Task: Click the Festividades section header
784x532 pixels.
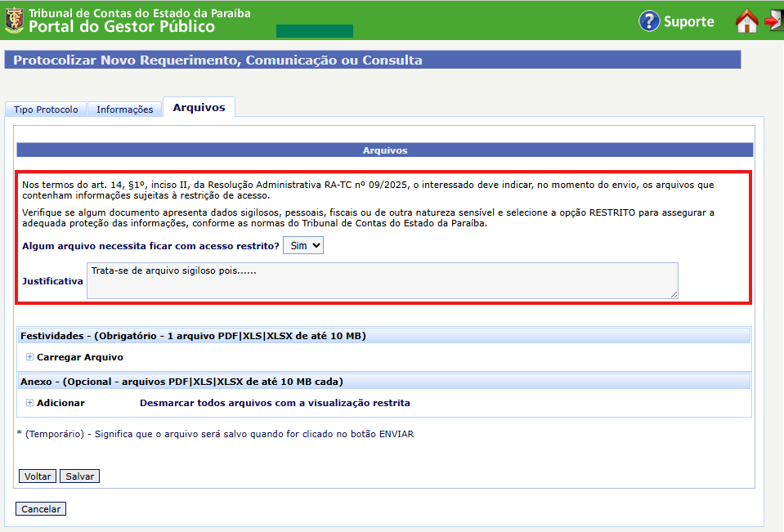Action: click(384, 336)
